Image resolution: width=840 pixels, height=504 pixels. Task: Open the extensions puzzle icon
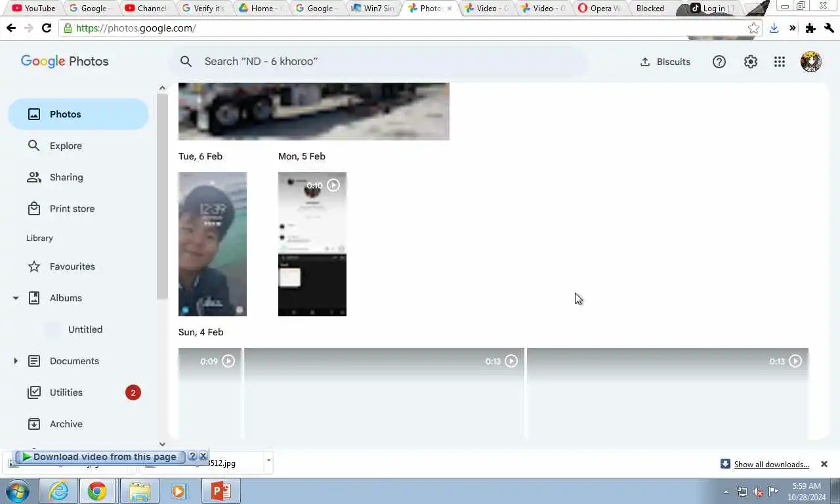pos(810,28)
